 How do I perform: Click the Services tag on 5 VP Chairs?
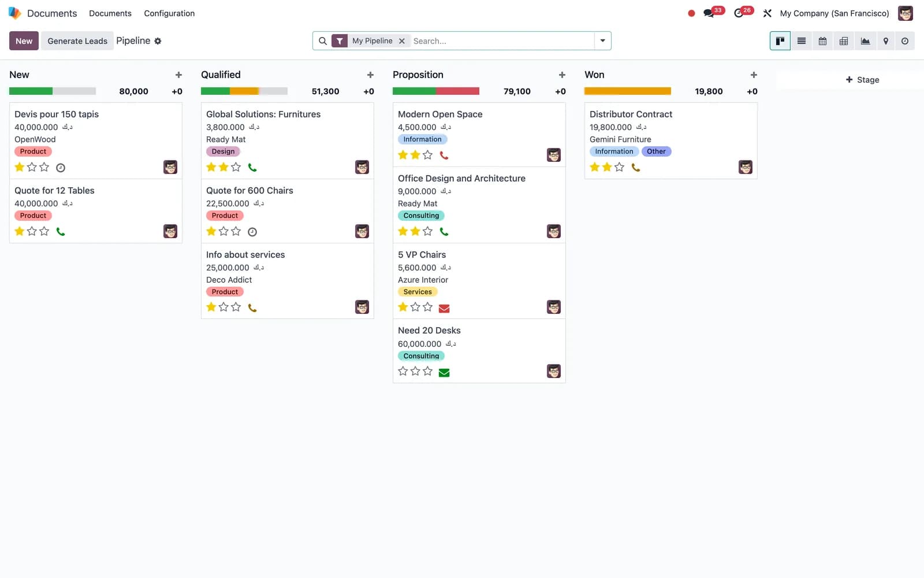click(x=418, y=292)
